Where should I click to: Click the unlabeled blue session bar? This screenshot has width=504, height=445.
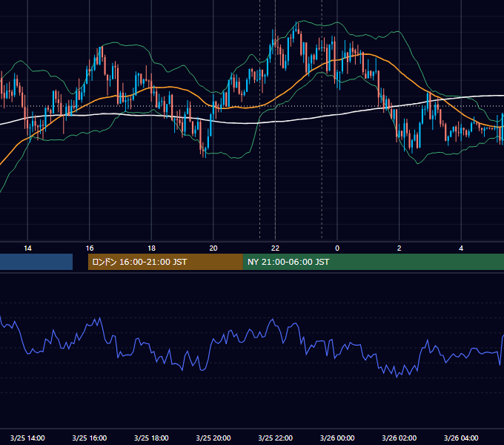tap(36, 262)
